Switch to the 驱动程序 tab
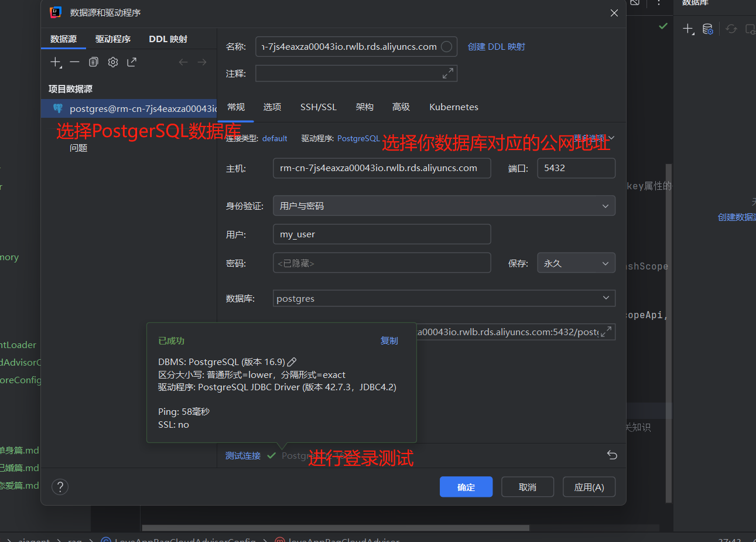 113,39
